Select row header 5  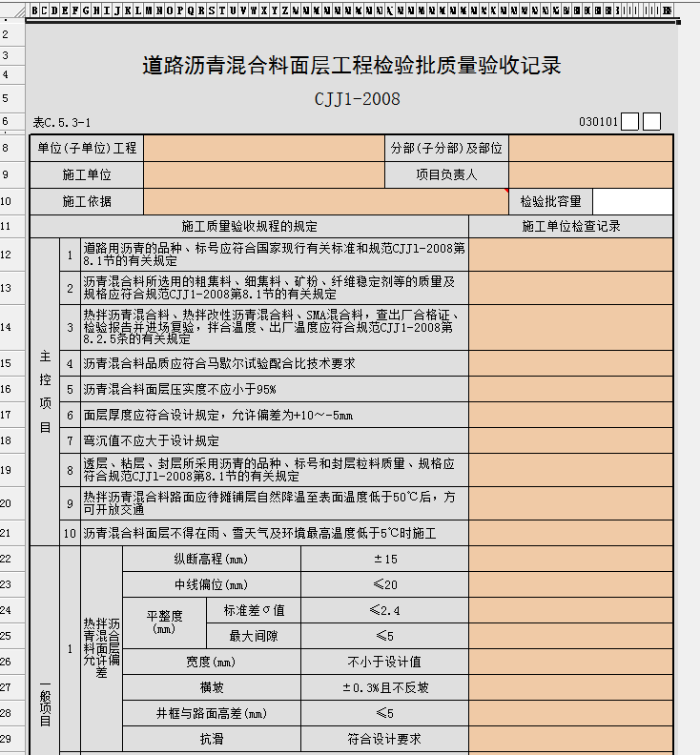12,98
